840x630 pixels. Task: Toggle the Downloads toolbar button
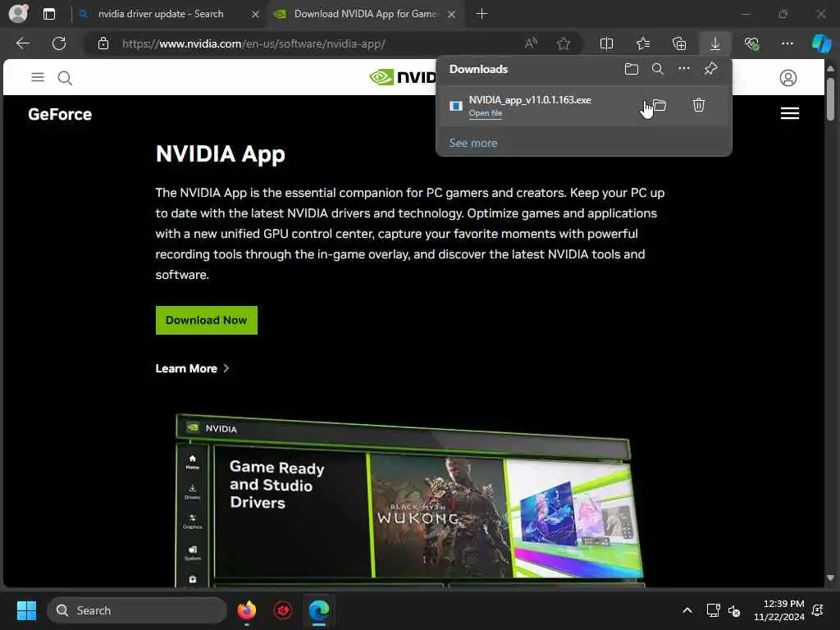[x=715, y=43]
